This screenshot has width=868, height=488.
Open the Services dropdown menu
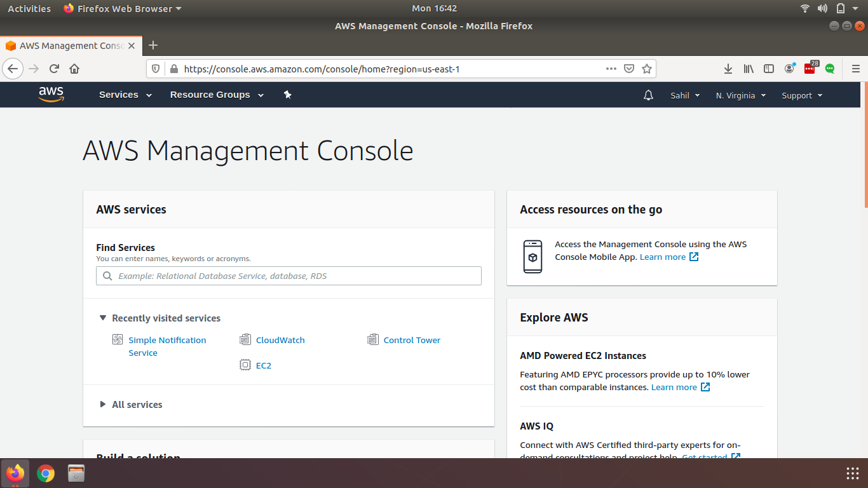[x=126, y=95]
